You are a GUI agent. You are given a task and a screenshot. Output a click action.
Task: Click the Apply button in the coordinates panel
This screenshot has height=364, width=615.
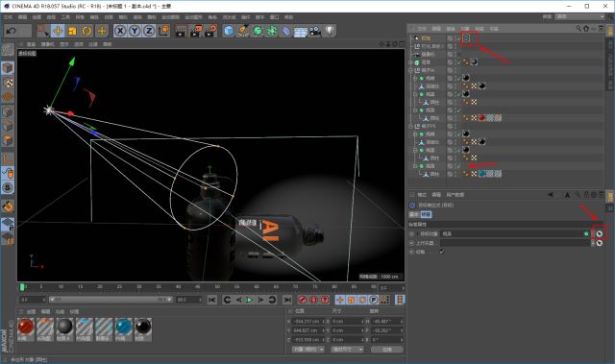click(x=386, y=349)
